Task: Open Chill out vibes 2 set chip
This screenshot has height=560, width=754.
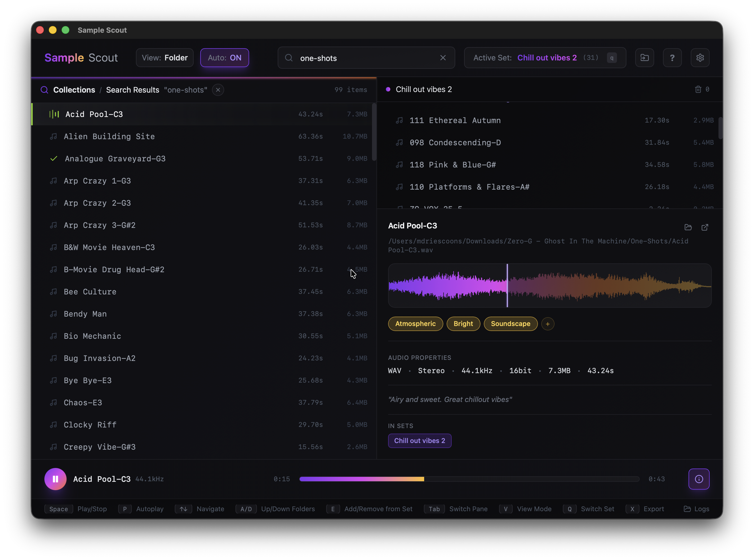Action: [x=419, y=440]
